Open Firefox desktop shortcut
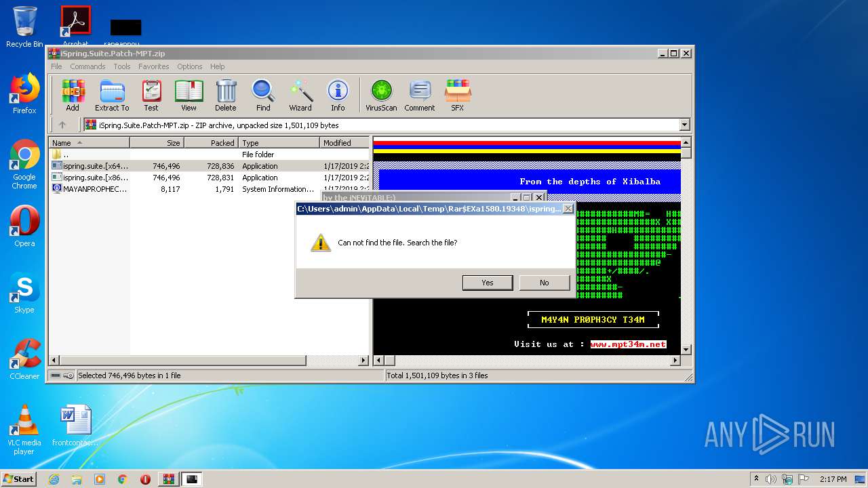This screenshot has width=868, height=488. pyautogui.click(x=24, y=94)
